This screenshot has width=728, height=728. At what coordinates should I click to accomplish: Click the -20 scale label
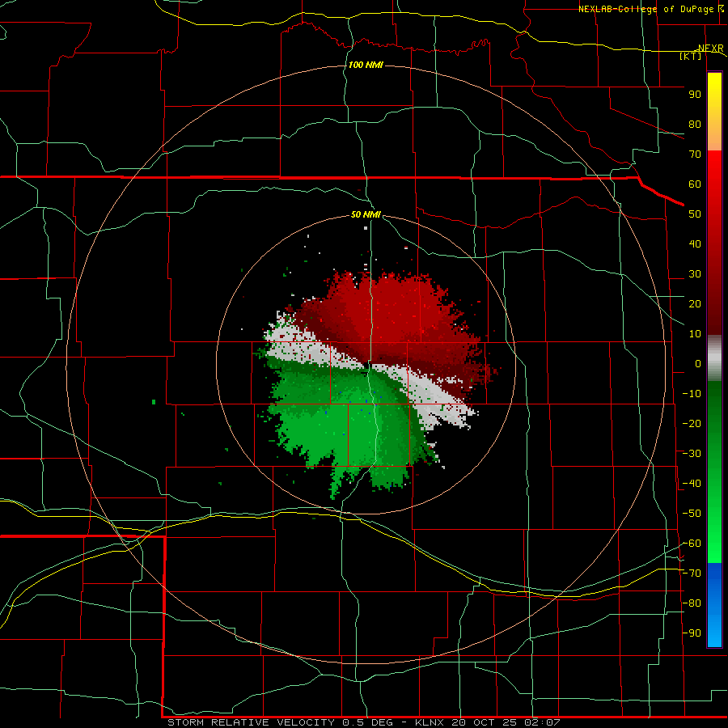pyautogui.click(x=692, y=424)
